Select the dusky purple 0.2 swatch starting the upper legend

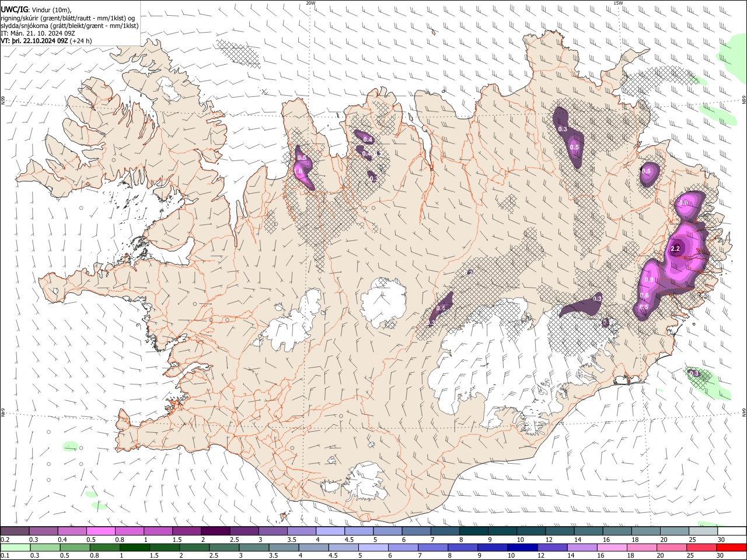(x=15, y=531)
